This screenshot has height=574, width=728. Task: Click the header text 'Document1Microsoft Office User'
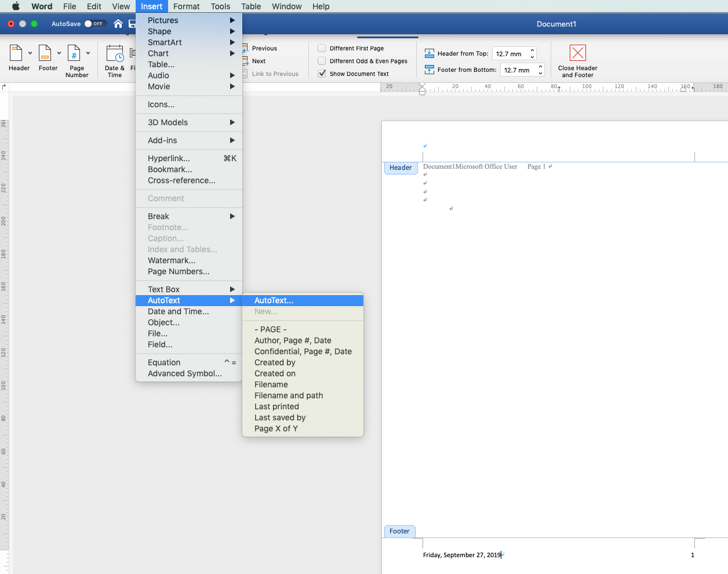click(470, 166)
